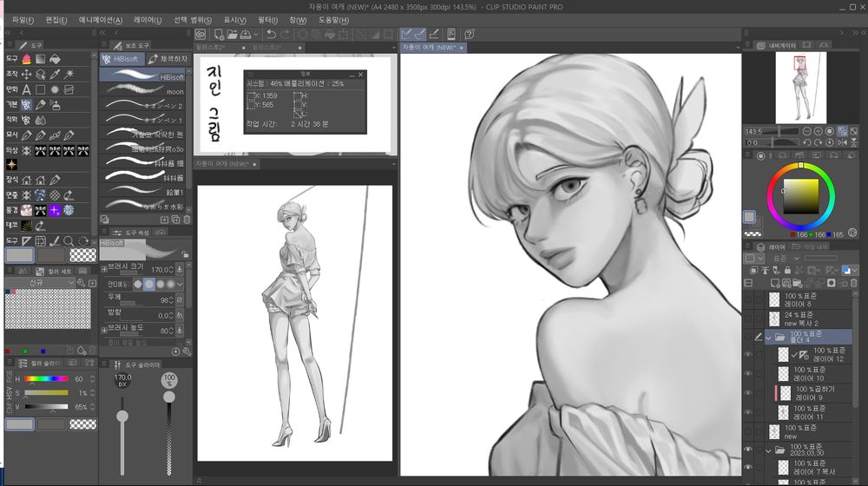Click the New layer folder icon
Image resolution: width=868 pixels, height=486 pixels.
(797, 283)
